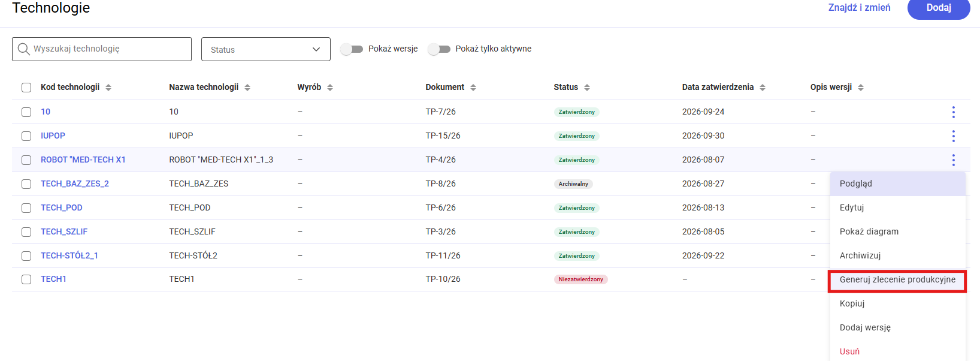
Task: Tick the TECH-STÓŁ2_1 row checkbox
Action: tap(26, 256)
